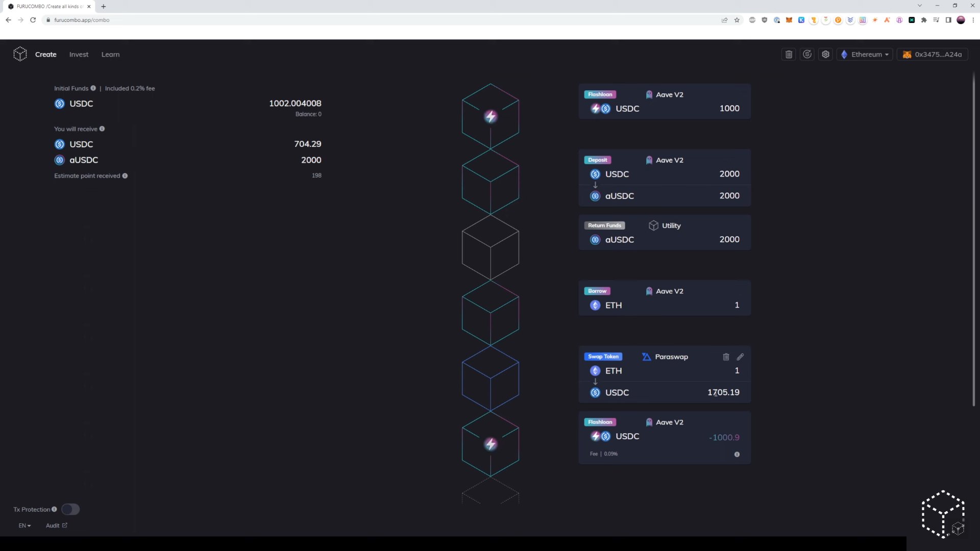Toggle the Tx Protection switch

coord(70,509)
